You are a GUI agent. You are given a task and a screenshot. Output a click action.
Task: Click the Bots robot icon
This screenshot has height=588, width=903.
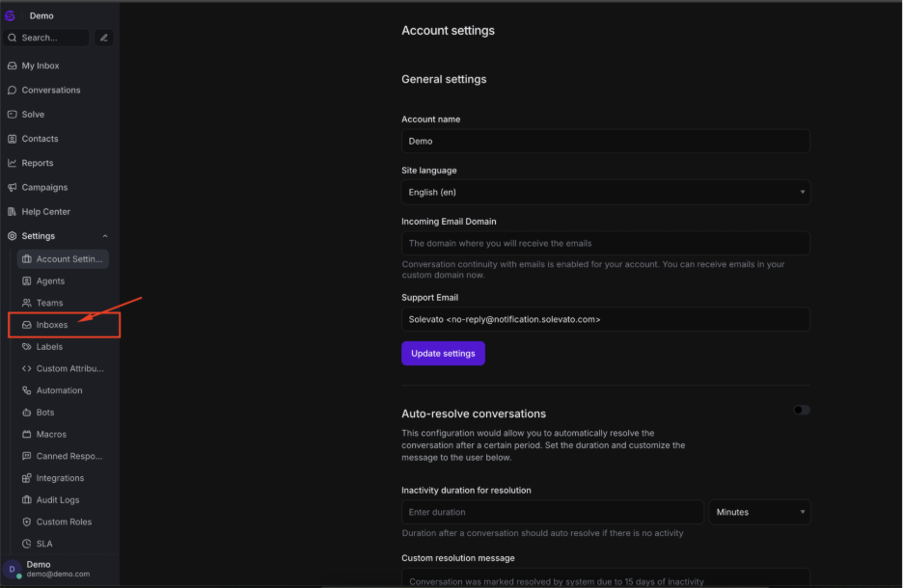click(26, 412)
